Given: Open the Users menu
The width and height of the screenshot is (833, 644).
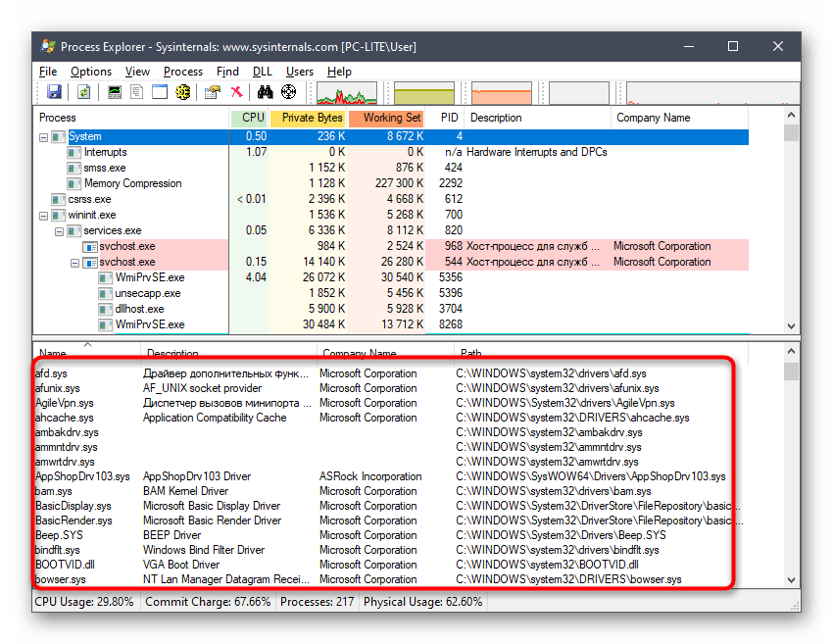Looking at the screenshot, I should pyautogui.click(x=300, y=72).
